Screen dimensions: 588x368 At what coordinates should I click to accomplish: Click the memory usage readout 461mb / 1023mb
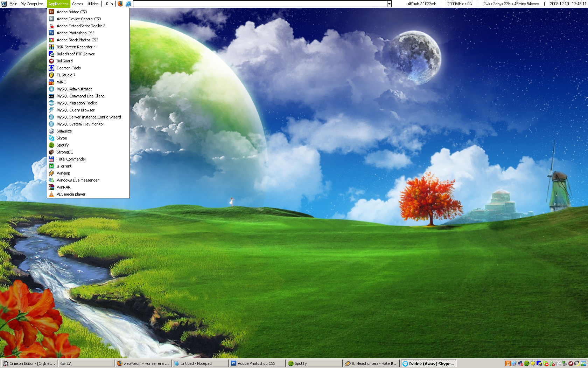coord(422,4)
